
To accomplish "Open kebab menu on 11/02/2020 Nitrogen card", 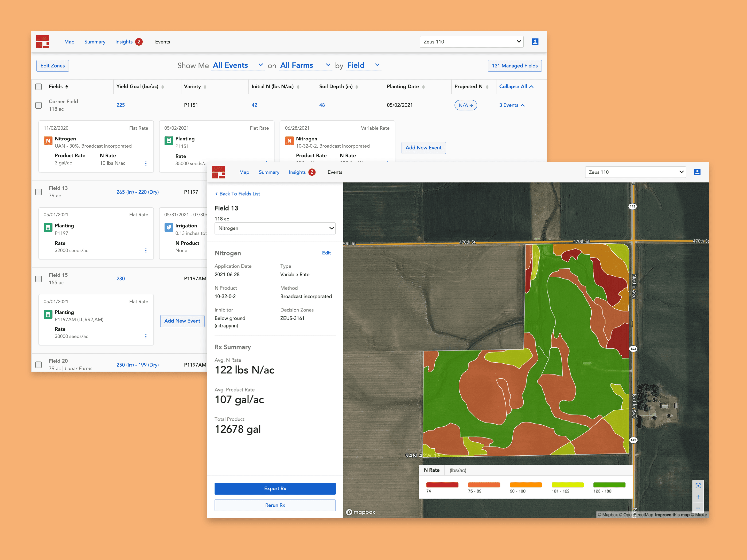I will (146, 163).
